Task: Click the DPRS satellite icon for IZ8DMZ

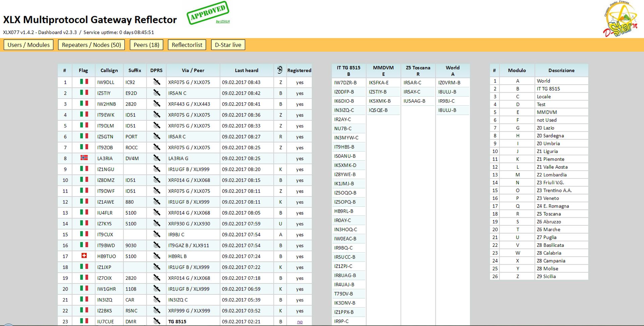Action: tap(157, 180)
